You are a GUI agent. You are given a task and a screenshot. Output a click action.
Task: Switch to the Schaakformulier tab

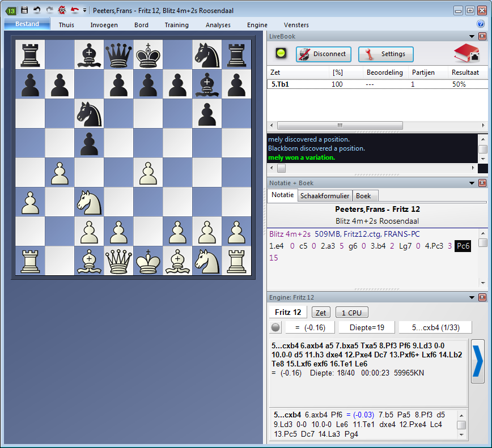324,195
